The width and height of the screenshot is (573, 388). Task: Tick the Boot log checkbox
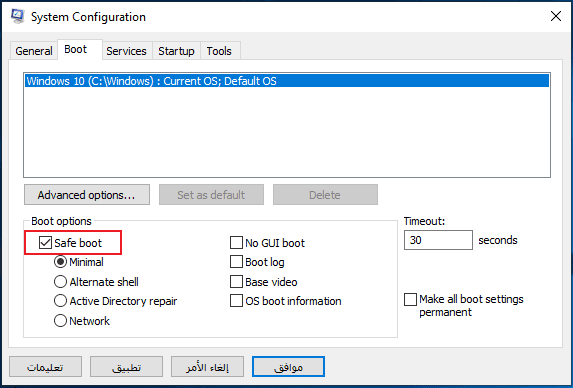point(236,262)
